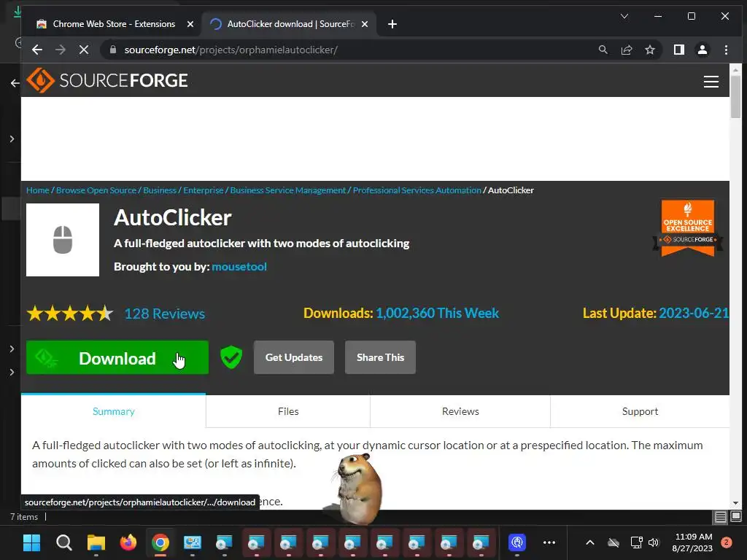Click the page scrollbar thumb
Image resolution: width=747 pixels, height=560 pixels.
tap(735, 97)
